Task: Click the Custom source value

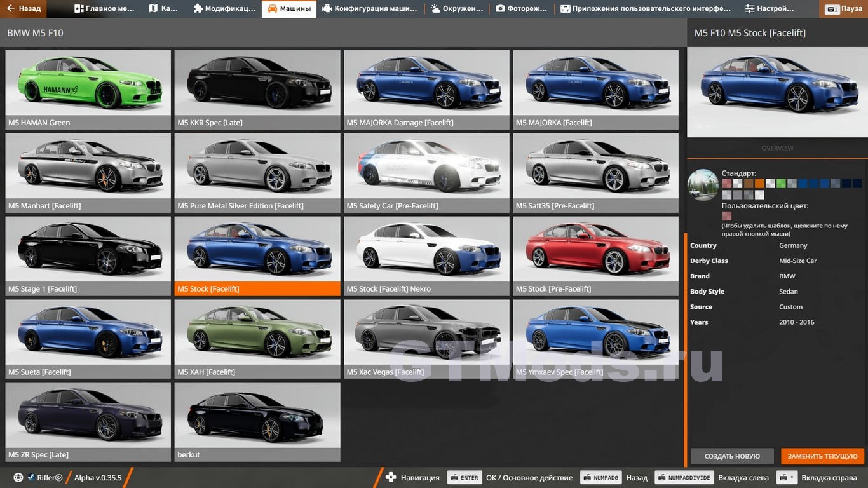Action: coord(791,307)
